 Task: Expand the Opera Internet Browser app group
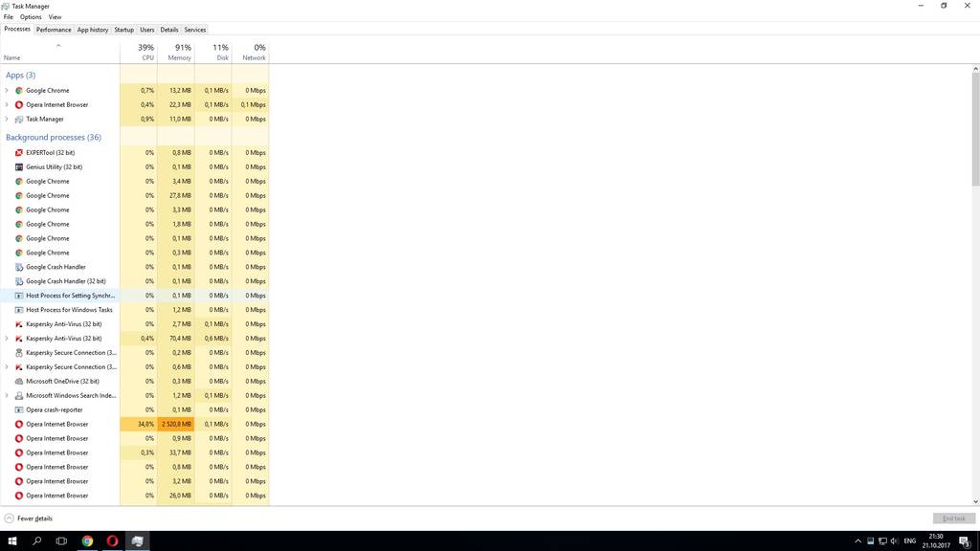click(7, 105)
